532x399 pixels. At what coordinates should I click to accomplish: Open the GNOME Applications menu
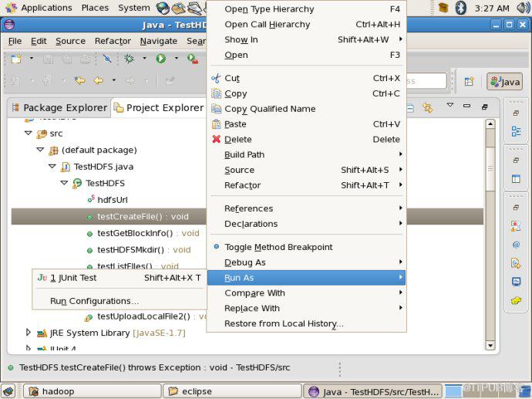[40, 8]
